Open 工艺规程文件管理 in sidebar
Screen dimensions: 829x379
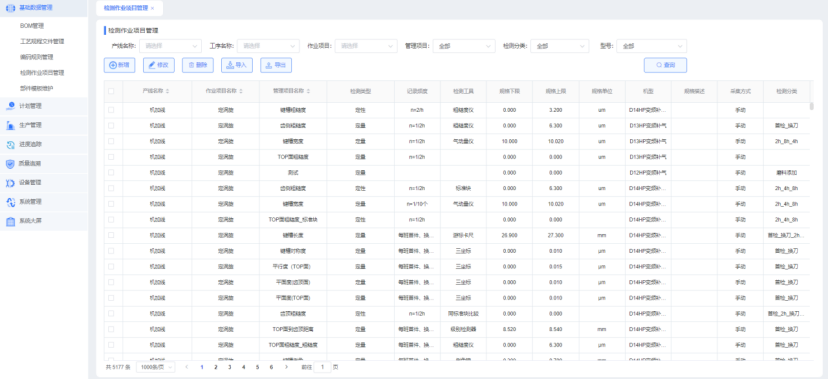point(42,41)
